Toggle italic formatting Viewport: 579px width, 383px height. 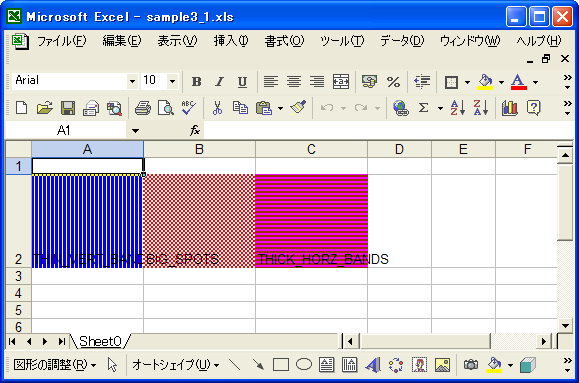219,82
